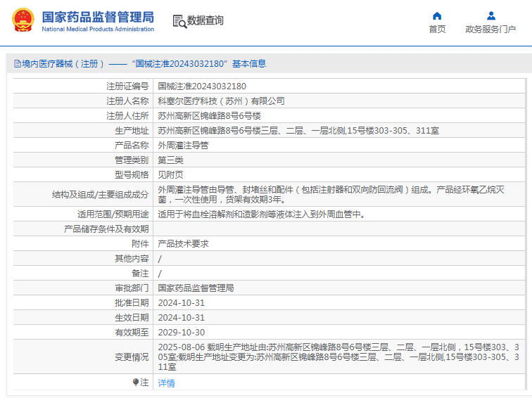Select the product name 外周灌注导管
Image resolution: width=532 pixels, height=398 pixels.
coord(183,146)
